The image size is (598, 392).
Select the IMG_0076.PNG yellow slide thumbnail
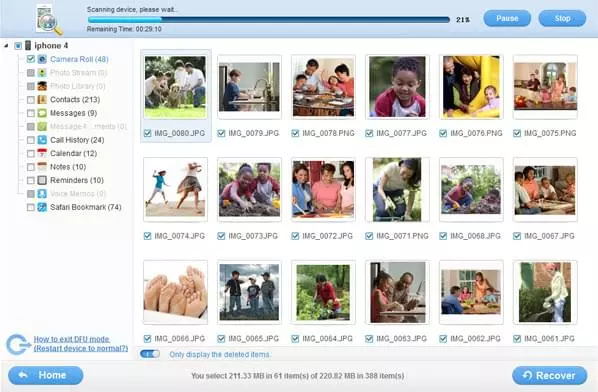pyautogui.click(x=471, y=87)
